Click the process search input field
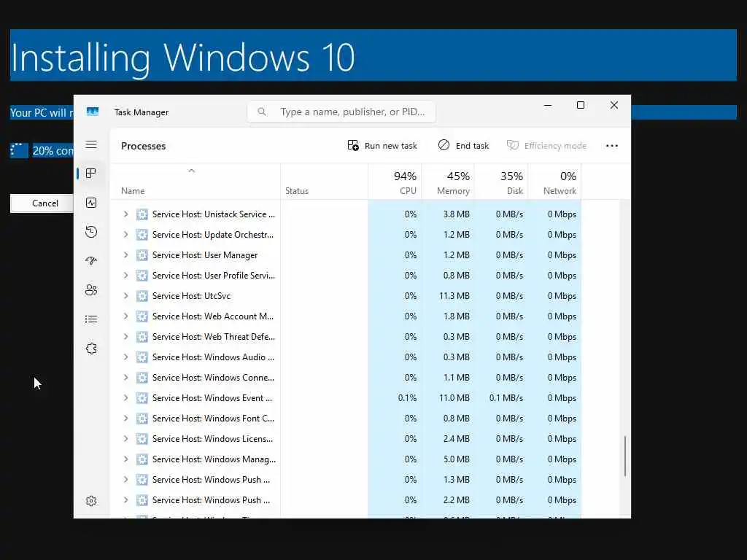 (x=341, y=112)
